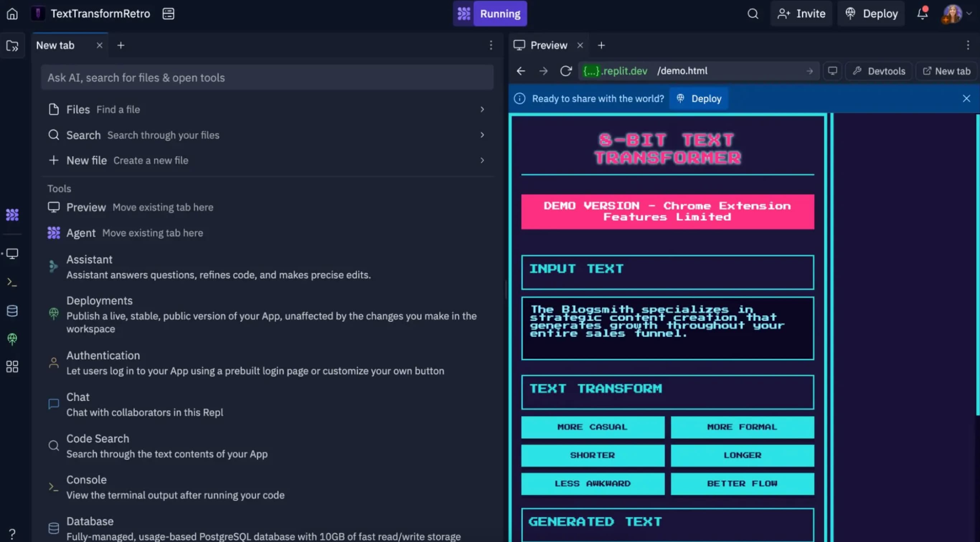Click Agent icon in left sidebar
Screen dimensions: 980x542
click(12, 215)
